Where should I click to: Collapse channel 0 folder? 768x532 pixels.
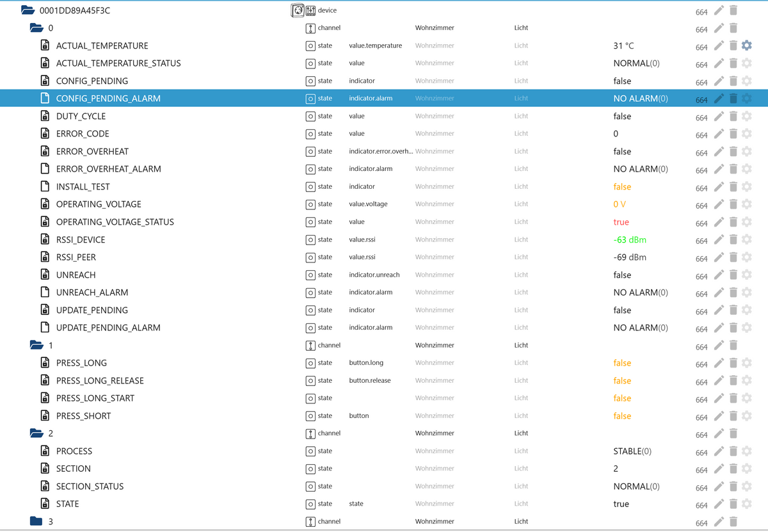(x=36, y=28)
